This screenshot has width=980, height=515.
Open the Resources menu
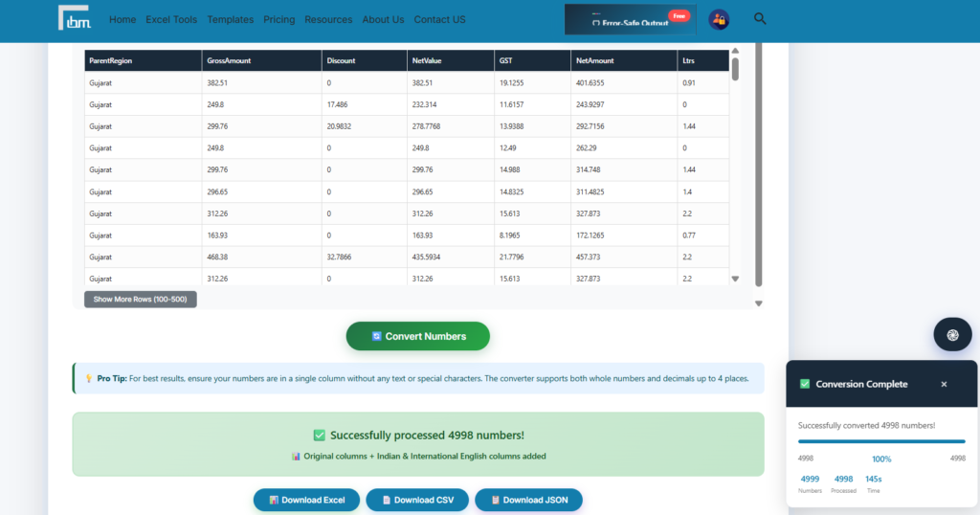(x=328, y=19)
